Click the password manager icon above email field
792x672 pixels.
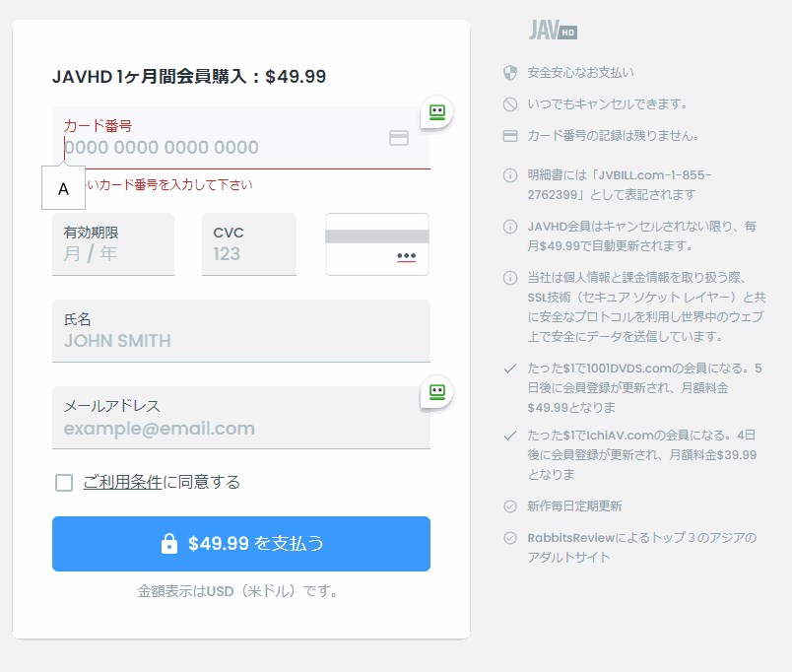tap(436, 392)
